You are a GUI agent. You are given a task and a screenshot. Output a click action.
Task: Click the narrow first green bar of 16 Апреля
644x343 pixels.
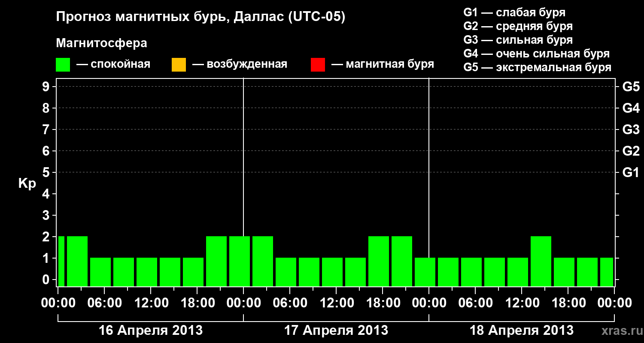point(61,261)
